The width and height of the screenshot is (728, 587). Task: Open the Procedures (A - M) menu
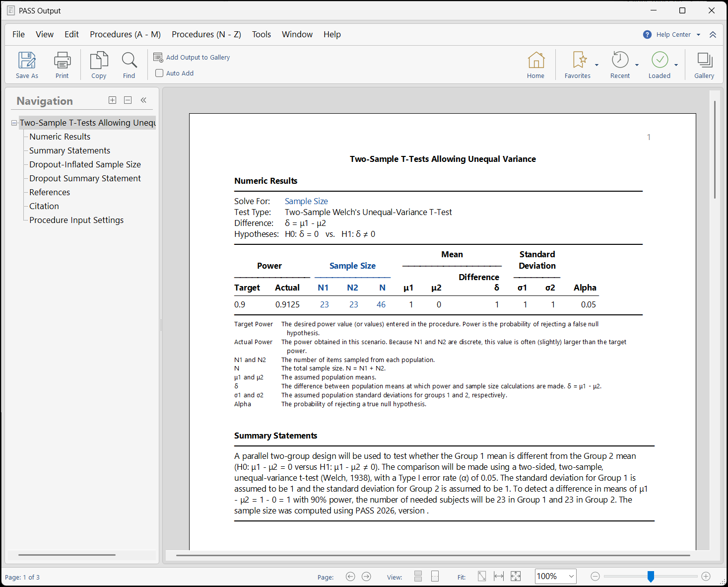click(x=125, y=34)
